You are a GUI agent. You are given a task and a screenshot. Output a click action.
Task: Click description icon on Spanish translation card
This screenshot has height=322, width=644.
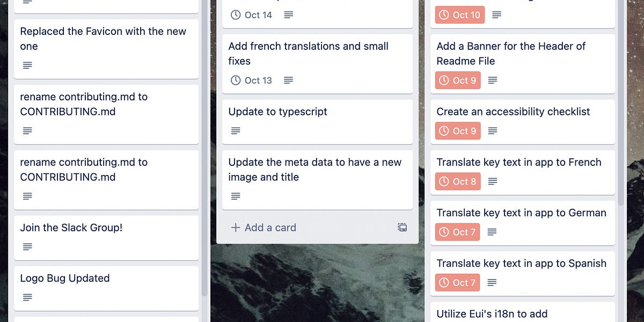coord(491,282)
